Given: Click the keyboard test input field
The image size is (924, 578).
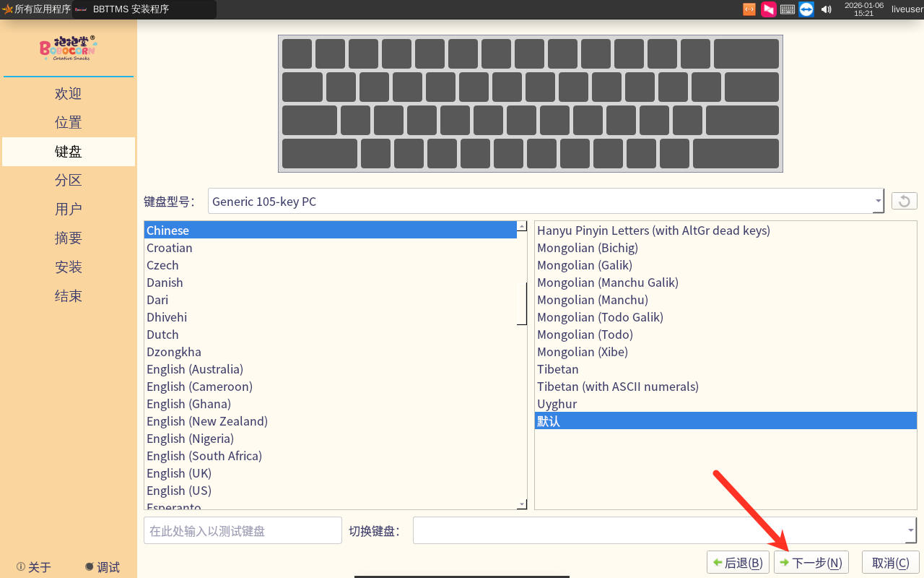Looking at the screenshot, I should [x=243, y=530].
